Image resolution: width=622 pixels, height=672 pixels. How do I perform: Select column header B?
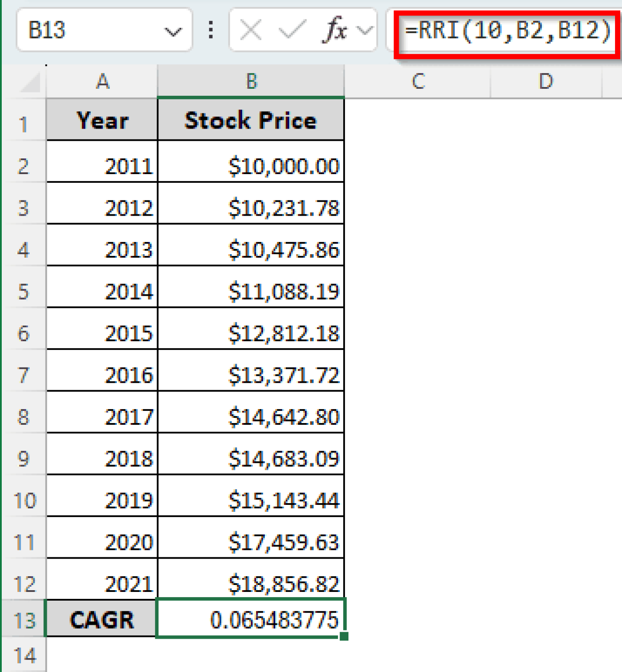[x=251, y=81]
